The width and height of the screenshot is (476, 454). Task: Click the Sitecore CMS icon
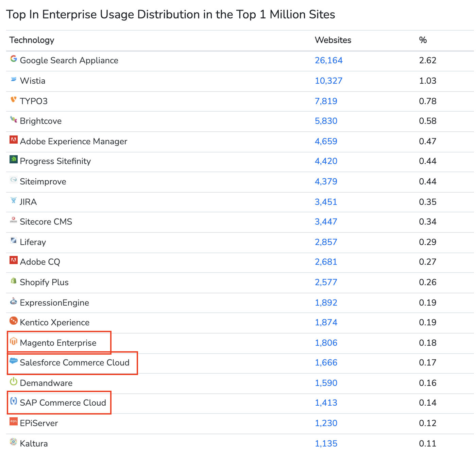13,220
